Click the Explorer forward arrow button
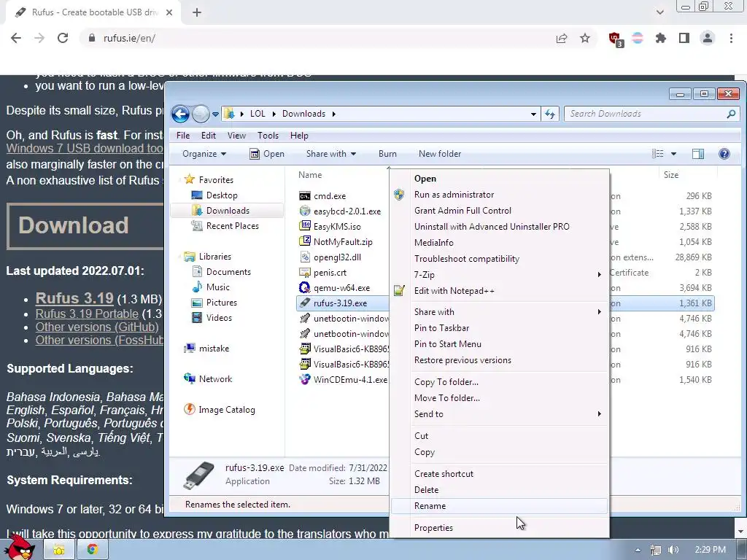Viewport: 747px width, 560px height. click(201, 114)
